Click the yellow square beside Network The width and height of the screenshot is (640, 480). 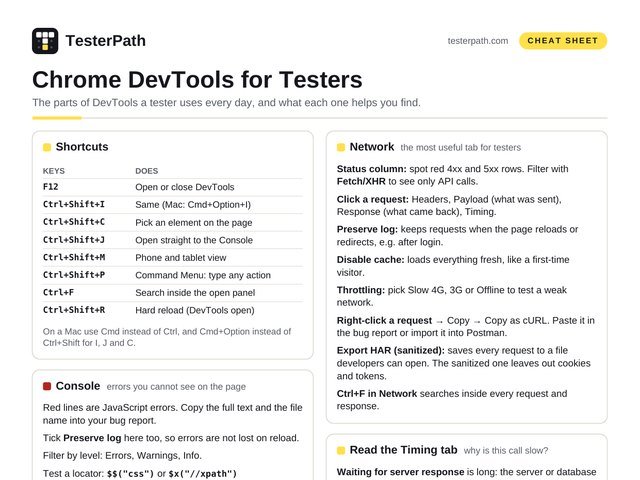[341, 147]
